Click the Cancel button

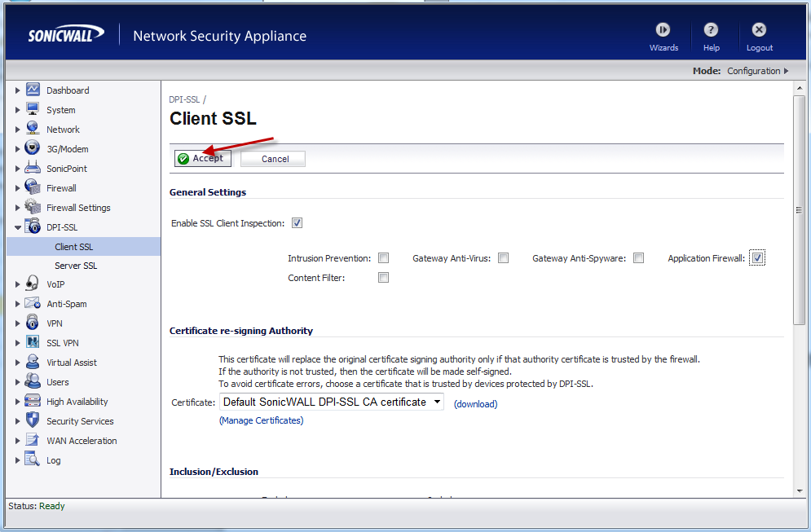pos(272,159)
